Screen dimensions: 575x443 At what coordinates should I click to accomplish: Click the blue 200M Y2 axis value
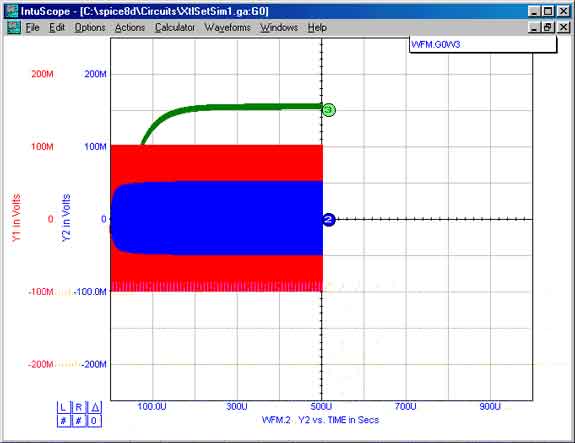click(x=95, y=74)
